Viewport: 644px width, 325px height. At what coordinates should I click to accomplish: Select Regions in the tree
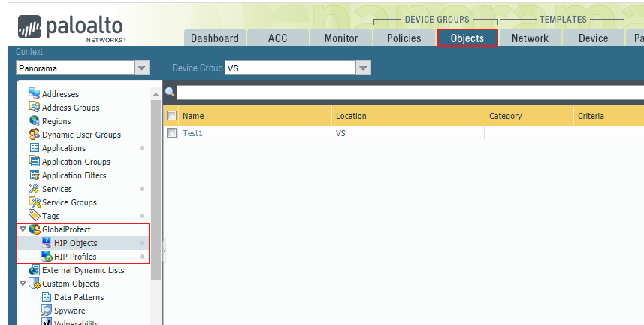(56, 121)
